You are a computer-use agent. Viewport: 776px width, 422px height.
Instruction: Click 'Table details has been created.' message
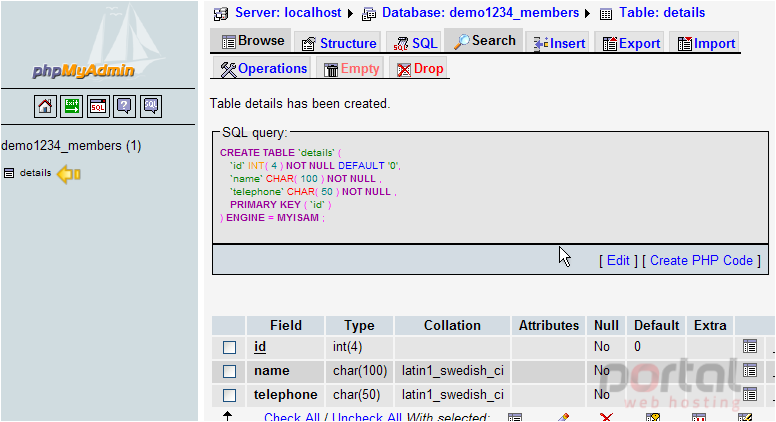click(300, 104)
